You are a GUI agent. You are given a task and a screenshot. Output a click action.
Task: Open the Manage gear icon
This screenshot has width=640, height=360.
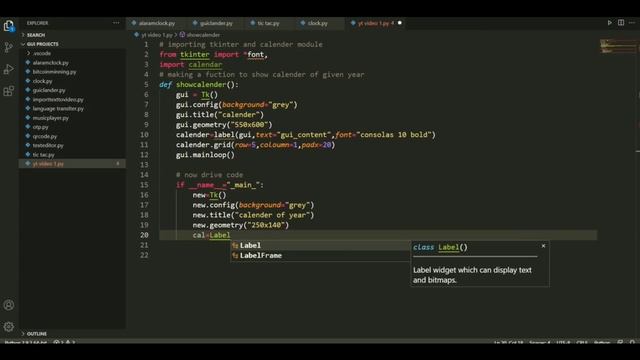(9, 327)
